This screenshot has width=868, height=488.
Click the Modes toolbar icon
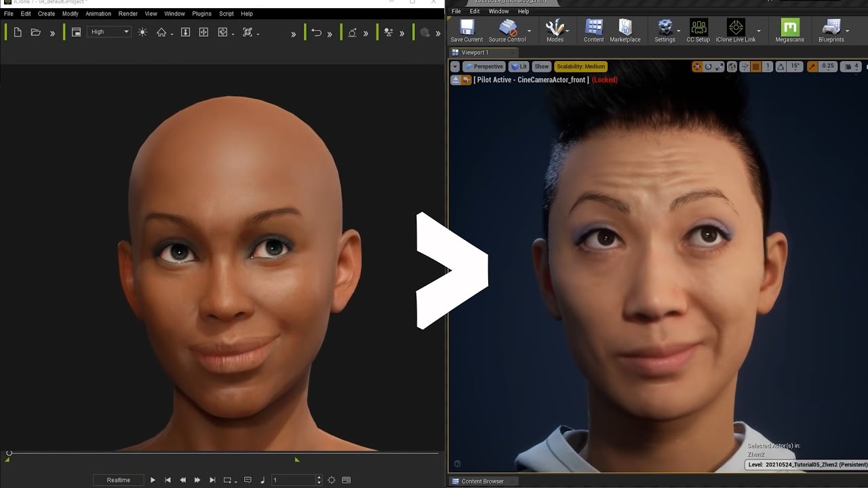[x=555, y=31]
